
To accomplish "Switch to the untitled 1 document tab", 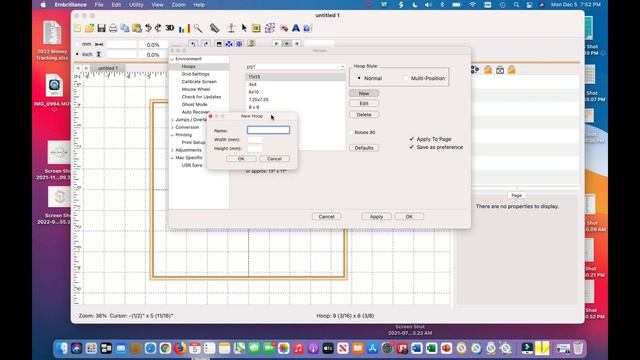I will 107,68.
